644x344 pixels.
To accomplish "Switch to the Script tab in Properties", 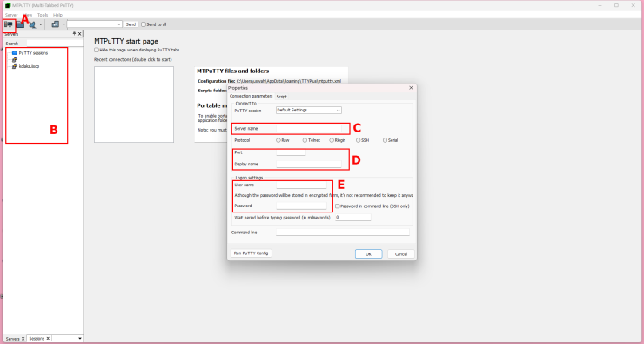I will [282, 97].
